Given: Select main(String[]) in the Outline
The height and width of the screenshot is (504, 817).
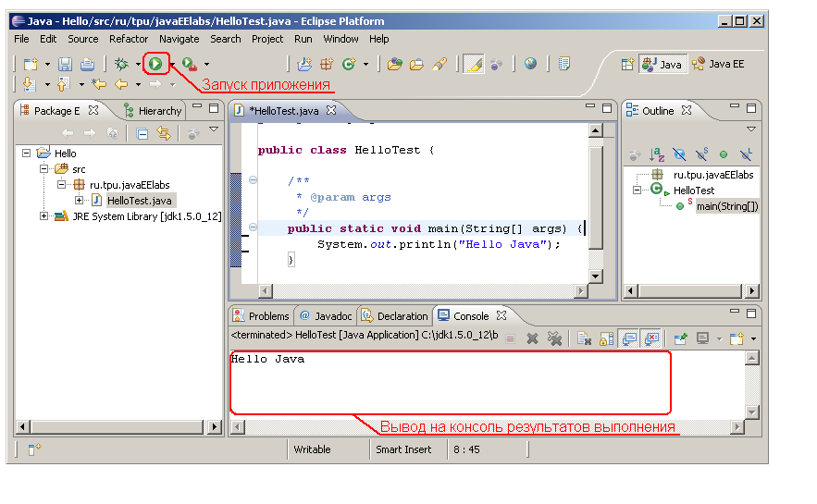Looking at the screenshot, I should tap(727, 206).
